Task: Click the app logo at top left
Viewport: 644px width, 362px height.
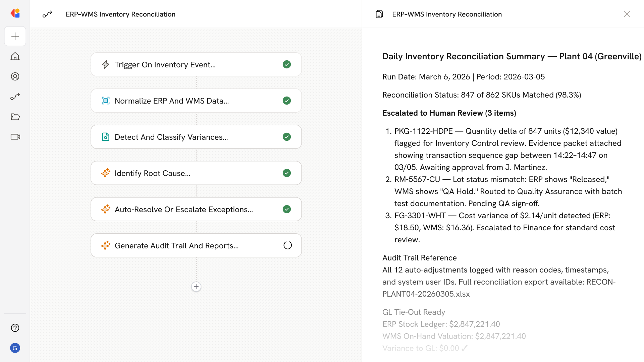Action: click(15, 13)
